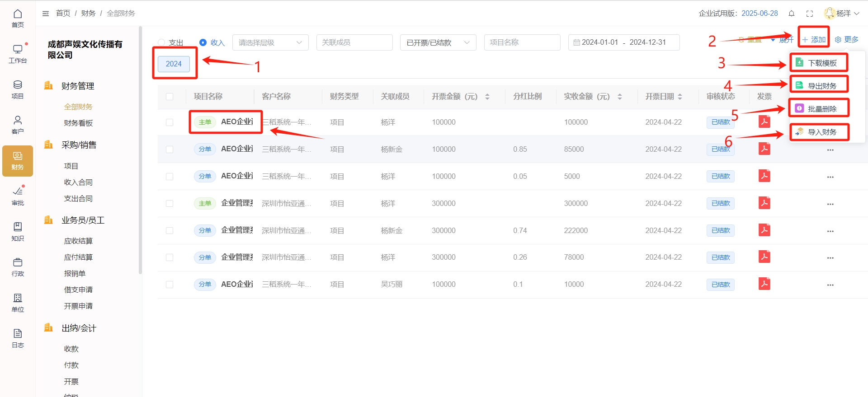The width and height of the screenshot is (868, 397).
Task: Click the 2024 year filter tag
Action: (174, 64)
